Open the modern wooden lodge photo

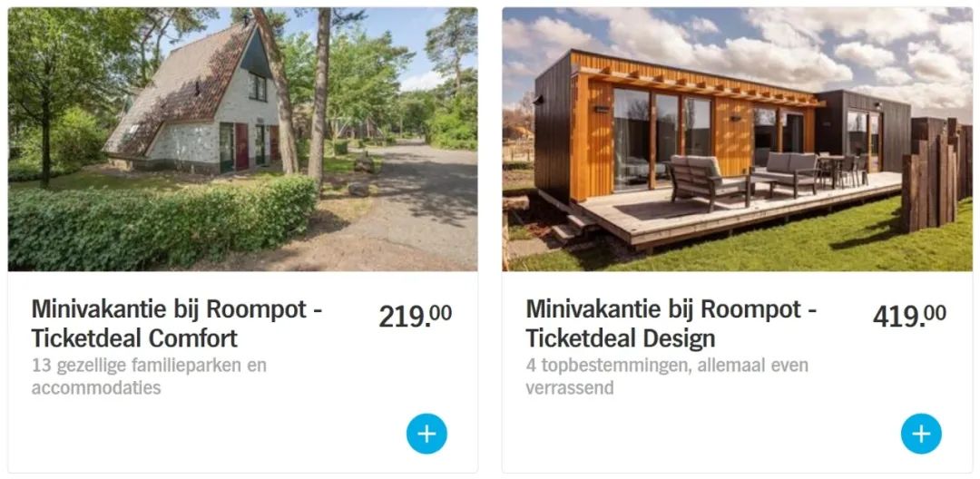[x=737, y=140]
